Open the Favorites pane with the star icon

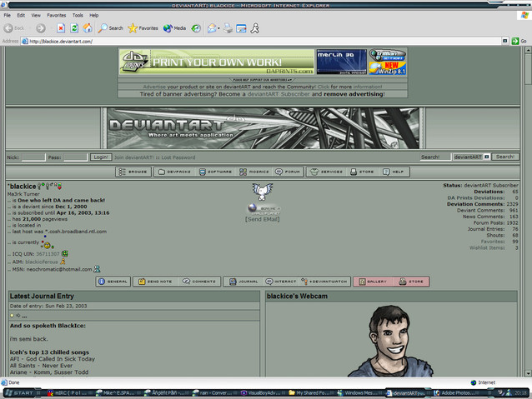[x=143, y=28]
